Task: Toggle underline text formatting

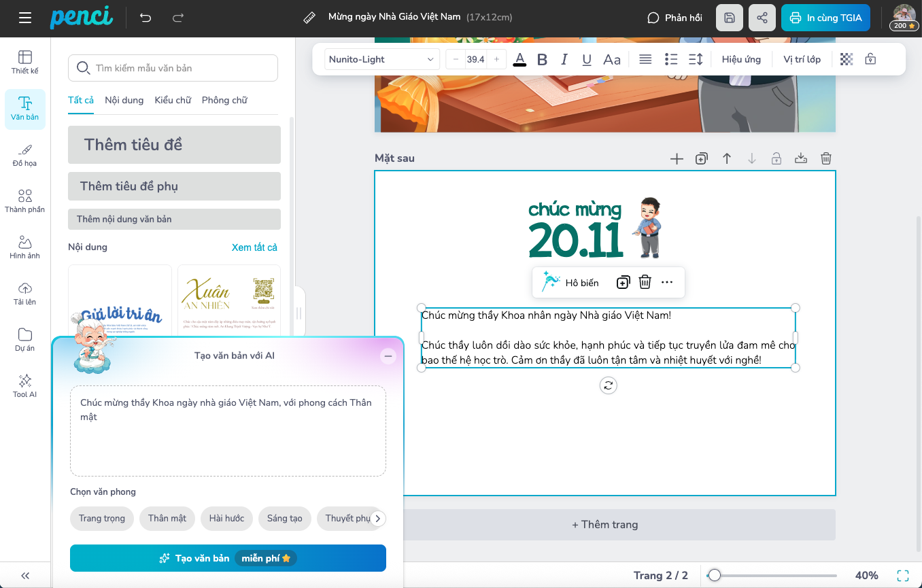Action: 587,59
